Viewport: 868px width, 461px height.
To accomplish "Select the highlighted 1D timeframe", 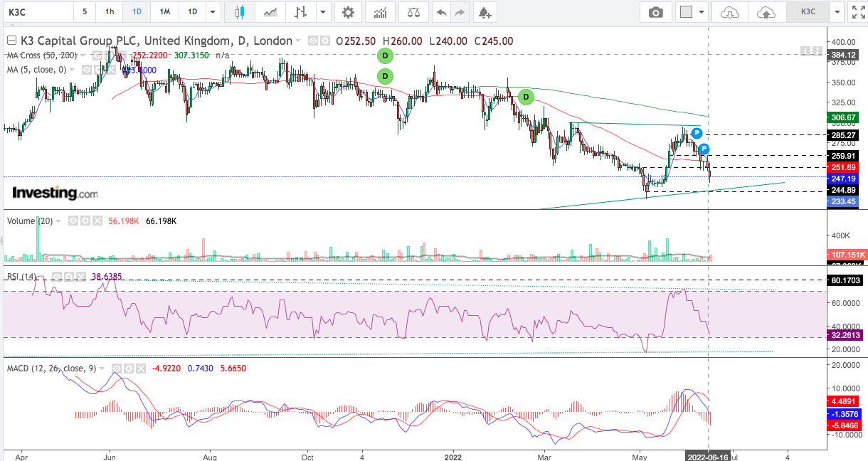I will (137, 12).
